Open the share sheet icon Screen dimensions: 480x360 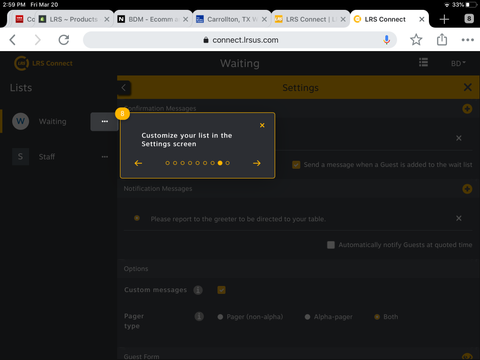pyautogui.click(x=442, y=40)
